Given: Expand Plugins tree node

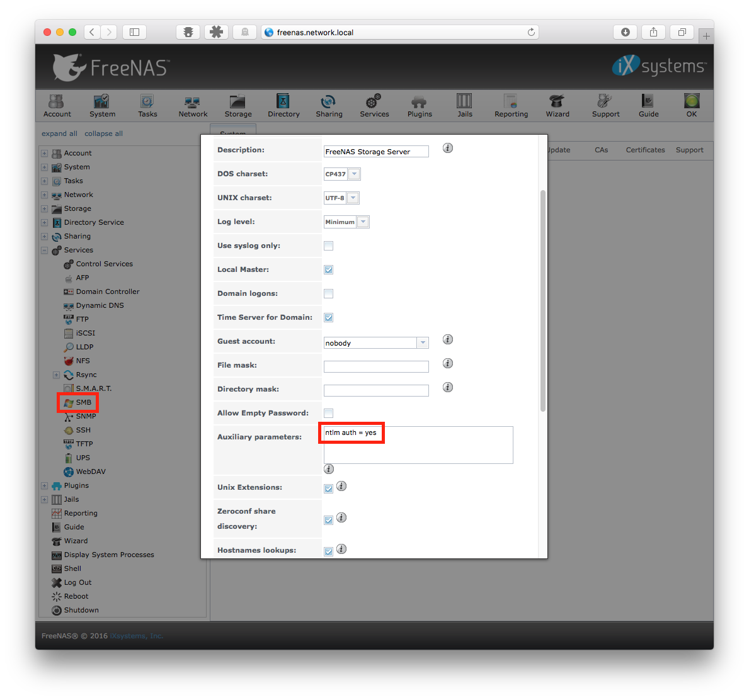Looking at the screenshot, I should click(x=45, y=485).
